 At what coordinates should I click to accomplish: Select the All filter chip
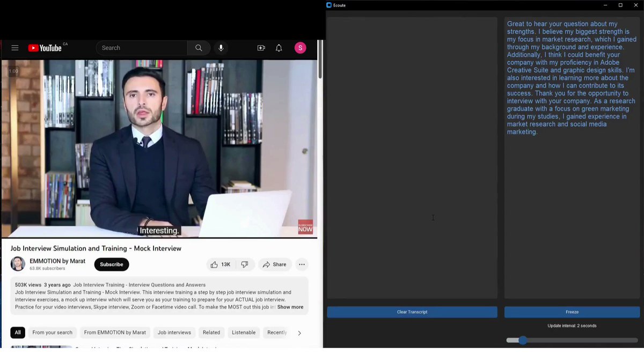click(x=18, y=333)
